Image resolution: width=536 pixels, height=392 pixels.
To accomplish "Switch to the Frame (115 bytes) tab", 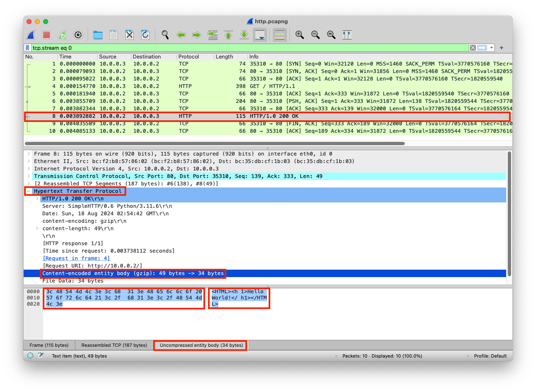I will pyautogui.click(x=49, y=345).
